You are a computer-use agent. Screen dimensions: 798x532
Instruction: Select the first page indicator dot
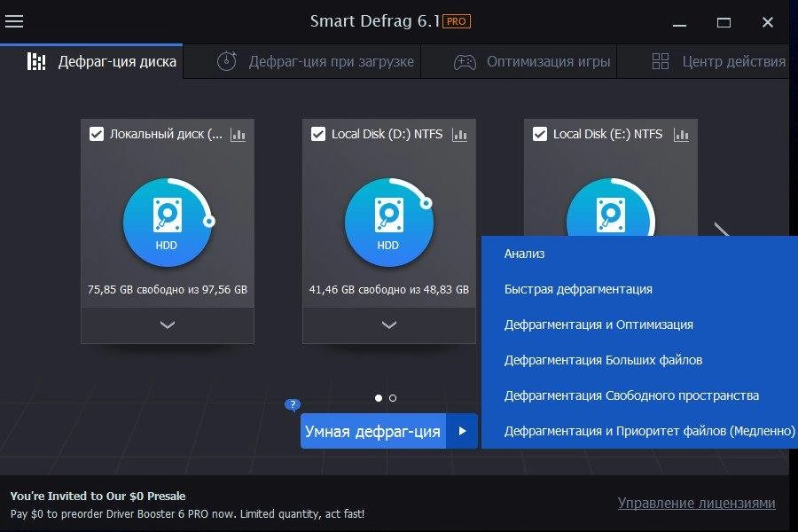pyautogui.click(x=378, y=398)
